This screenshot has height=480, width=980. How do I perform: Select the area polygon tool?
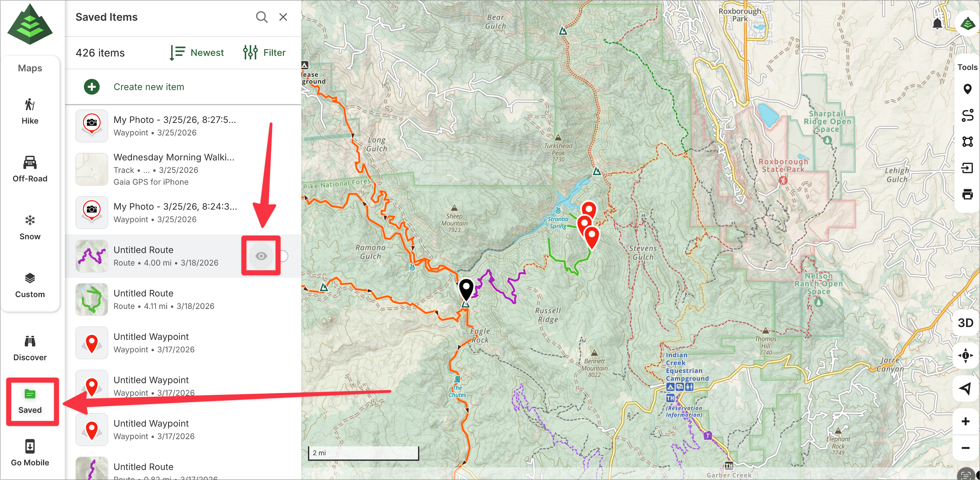click(x=967, y=141)
